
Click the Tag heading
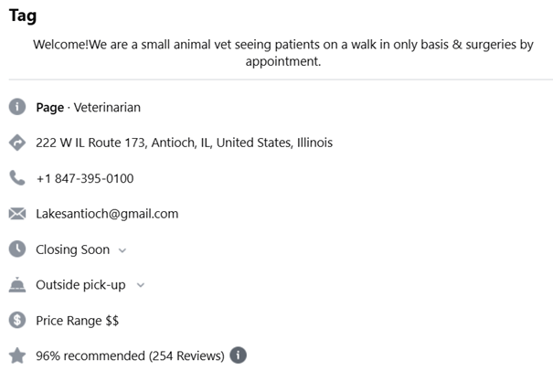click(23, 16)
